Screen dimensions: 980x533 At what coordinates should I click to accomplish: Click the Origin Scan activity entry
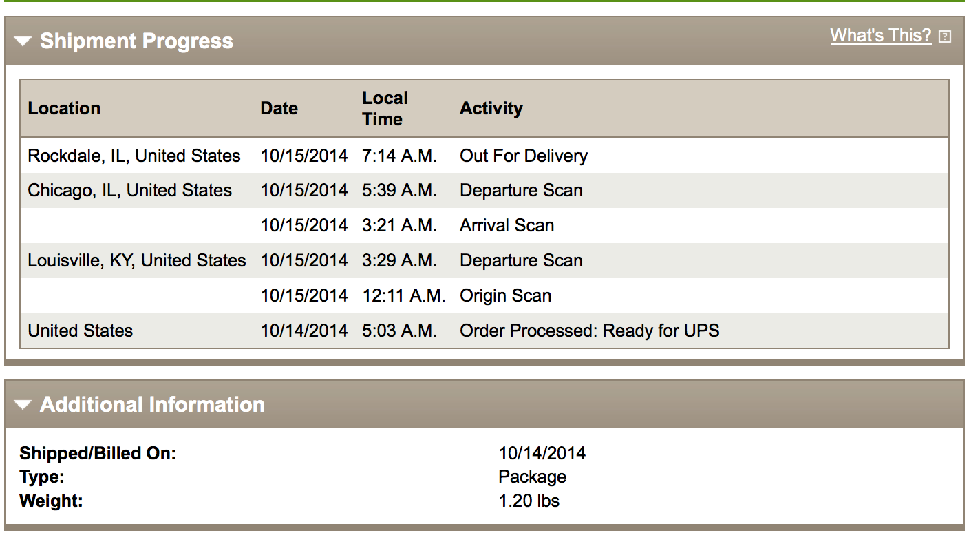[x=506, y=295]
